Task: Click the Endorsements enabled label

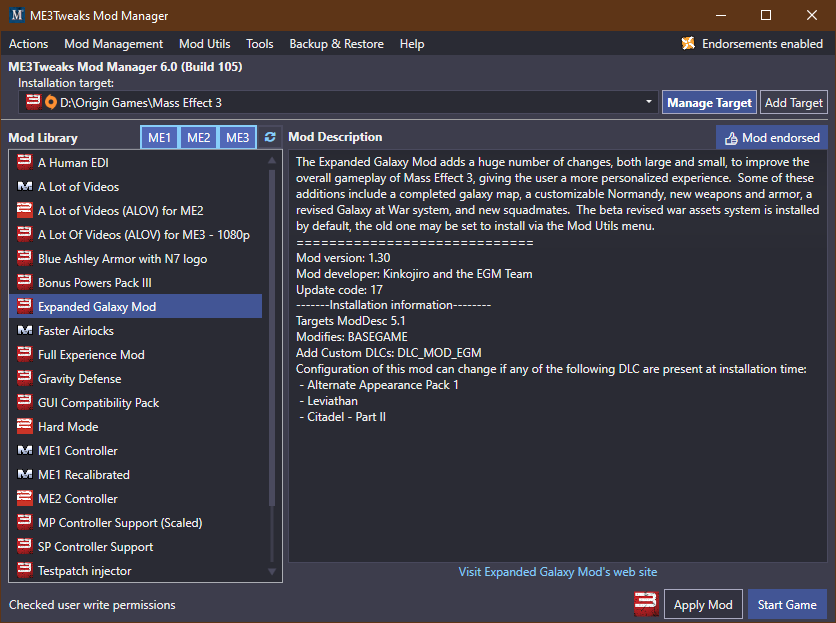Action: [x=762, y=44]
